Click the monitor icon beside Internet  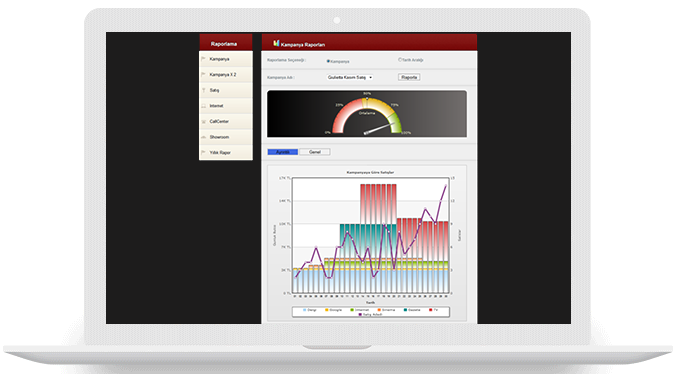point(204,106)
